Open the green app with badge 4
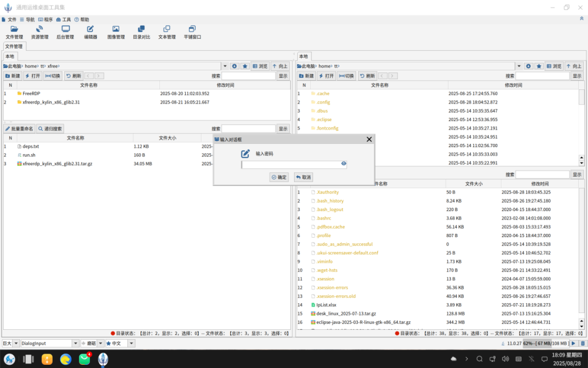The width and height of the screenshot is (588, 368). (x=85, y=359)
